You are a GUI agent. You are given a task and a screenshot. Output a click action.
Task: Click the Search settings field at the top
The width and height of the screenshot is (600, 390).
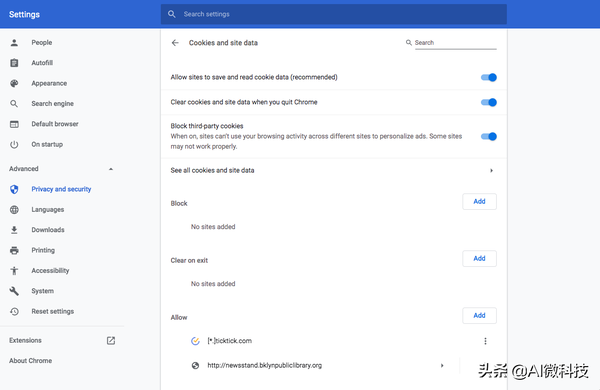(334, 14)
